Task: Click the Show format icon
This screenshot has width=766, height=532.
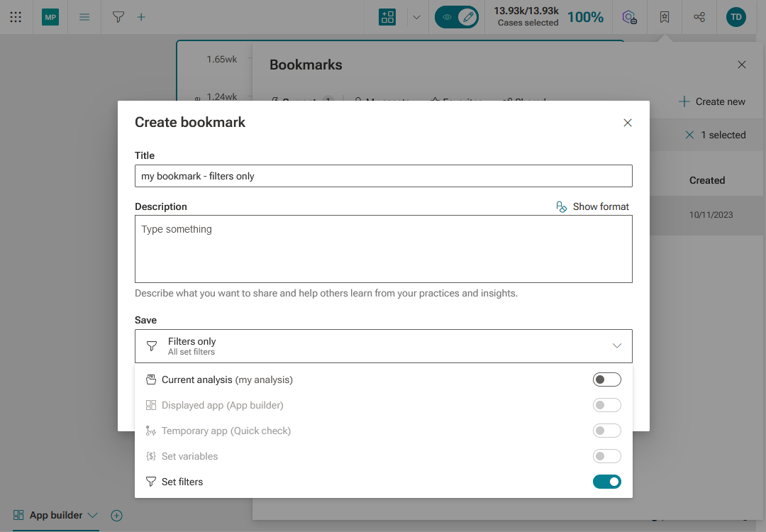Action: coord(561,206)
